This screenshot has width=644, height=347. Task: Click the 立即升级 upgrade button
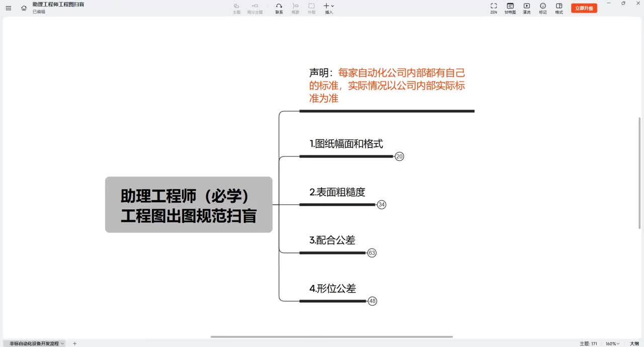pyautogui.click(x=584, y=8)
